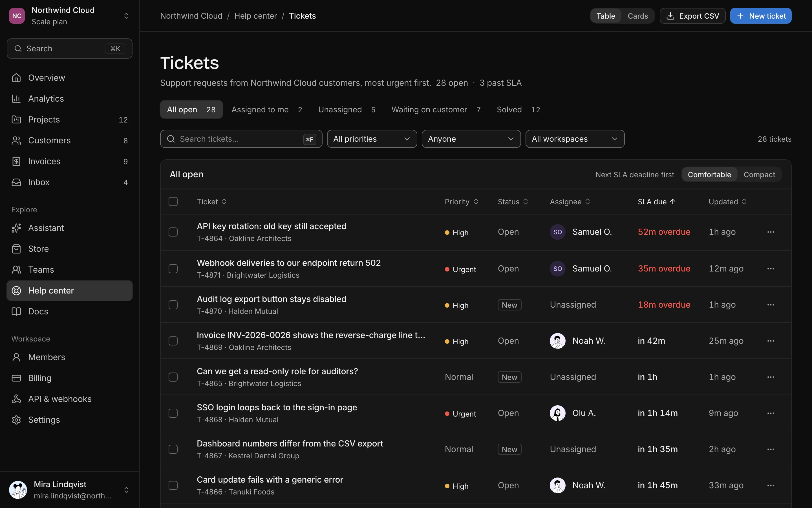
Task: Open the Store shopping bag icon
Action: click(x=16, y=249)
